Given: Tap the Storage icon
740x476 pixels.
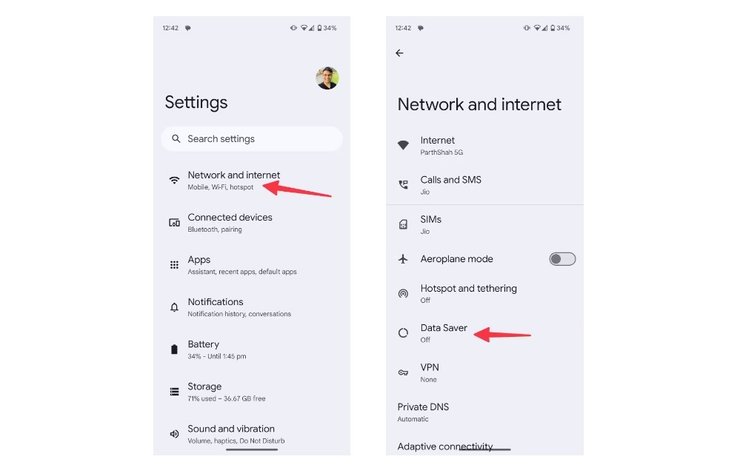Looking at the screenshot, I should [x=174, y=392].
